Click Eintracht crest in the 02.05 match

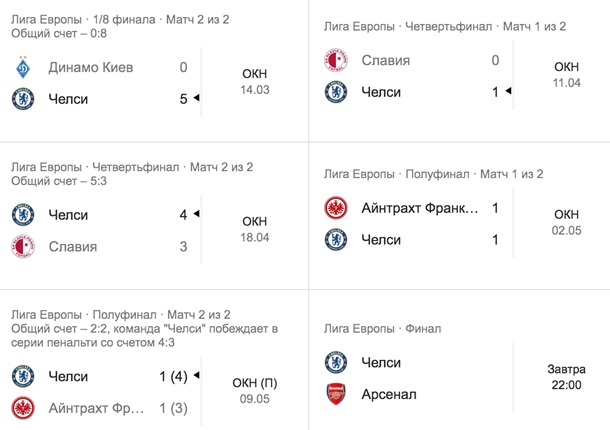point(336,208)
